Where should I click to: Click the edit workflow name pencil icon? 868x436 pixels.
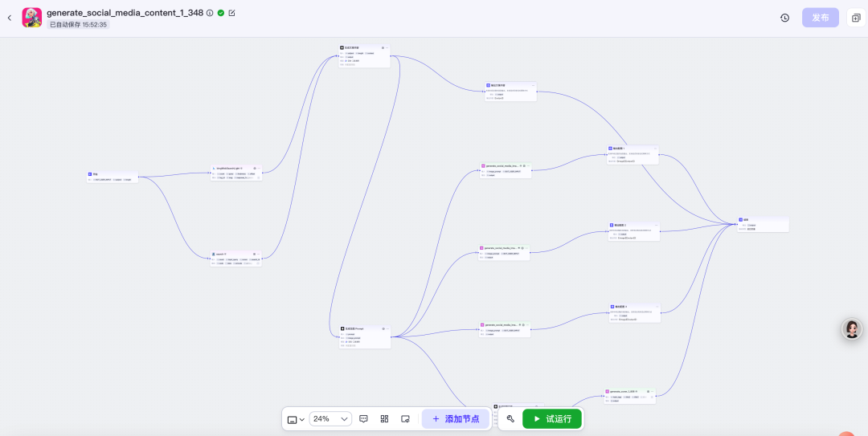click(x=232, y=13)
